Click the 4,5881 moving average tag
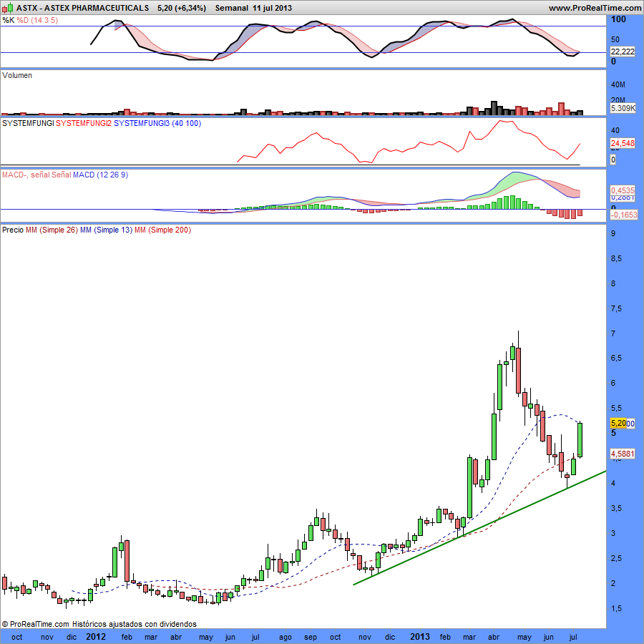The width and height of the screenshot is (644, 644). click(623, 454)
